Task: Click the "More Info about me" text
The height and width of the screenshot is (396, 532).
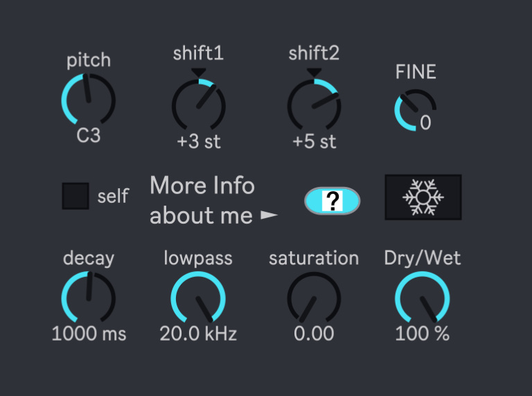Action: 202,201
